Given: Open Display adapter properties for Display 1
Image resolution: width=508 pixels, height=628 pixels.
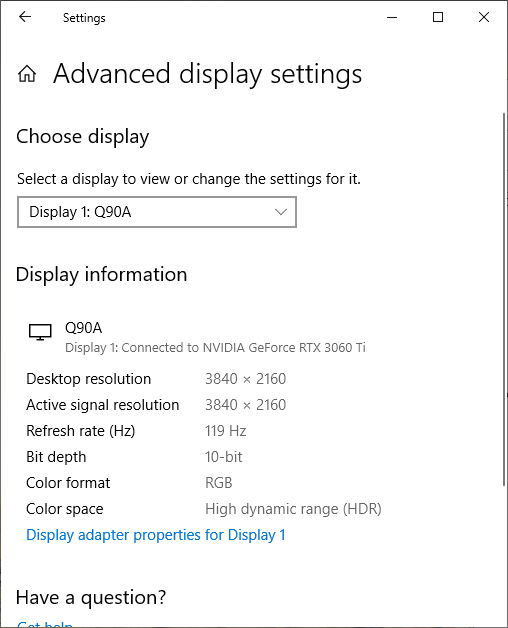Looking at the screenshot, I should pos(156,535).
